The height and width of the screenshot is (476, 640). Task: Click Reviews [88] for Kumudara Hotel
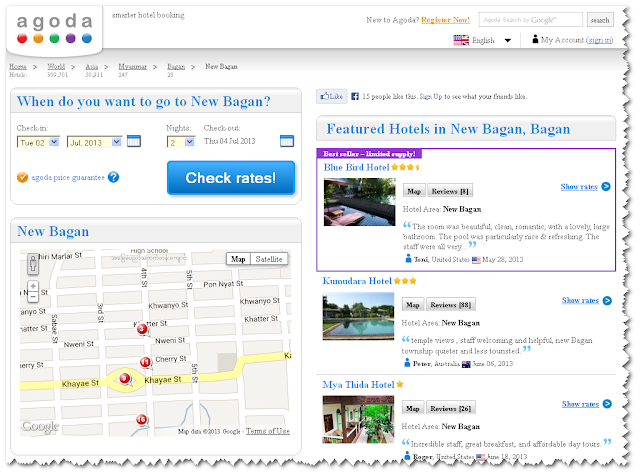click(x=451, y=305)
